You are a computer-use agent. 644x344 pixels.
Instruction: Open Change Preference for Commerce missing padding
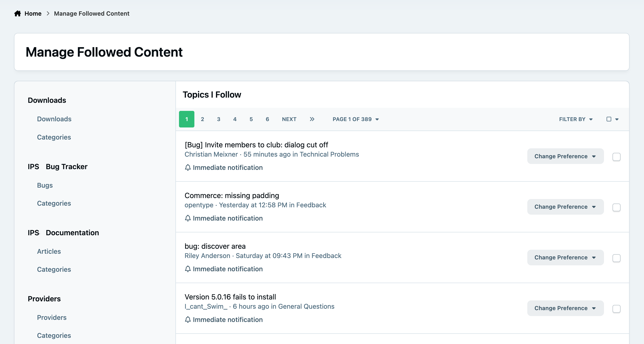[565, 207]
